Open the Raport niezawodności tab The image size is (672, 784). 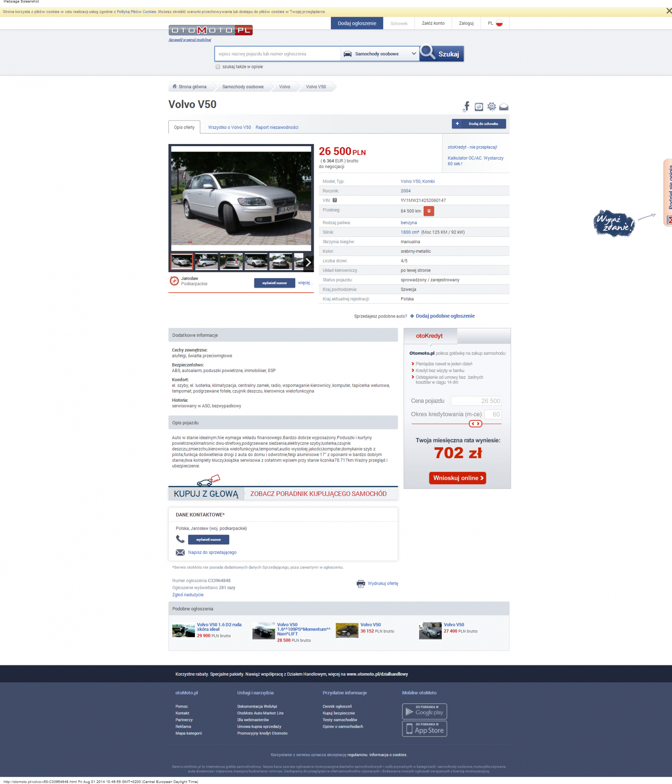coord(277,128)
